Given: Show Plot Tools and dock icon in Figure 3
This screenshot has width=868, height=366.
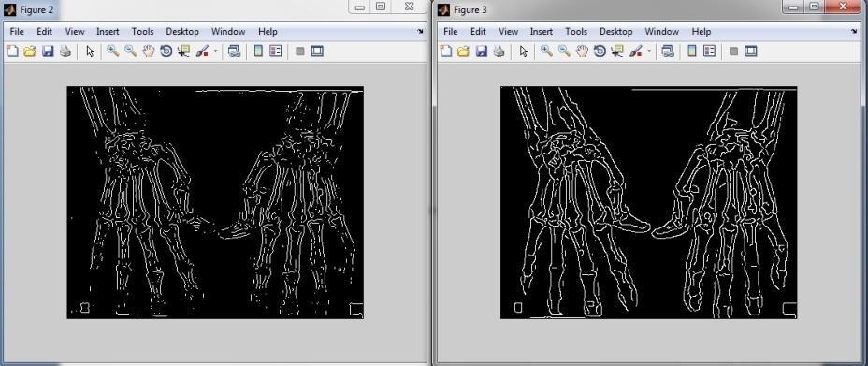Looking at the screenshot, I should coord(751,51).
